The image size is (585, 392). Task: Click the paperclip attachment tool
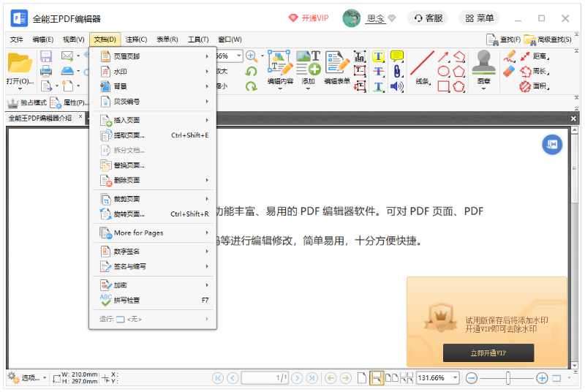(x=396, y=71)
